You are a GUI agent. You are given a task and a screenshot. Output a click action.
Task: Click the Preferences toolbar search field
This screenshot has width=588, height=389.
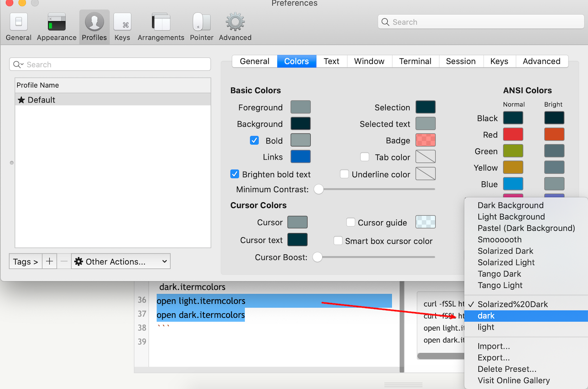coord(481,22)
